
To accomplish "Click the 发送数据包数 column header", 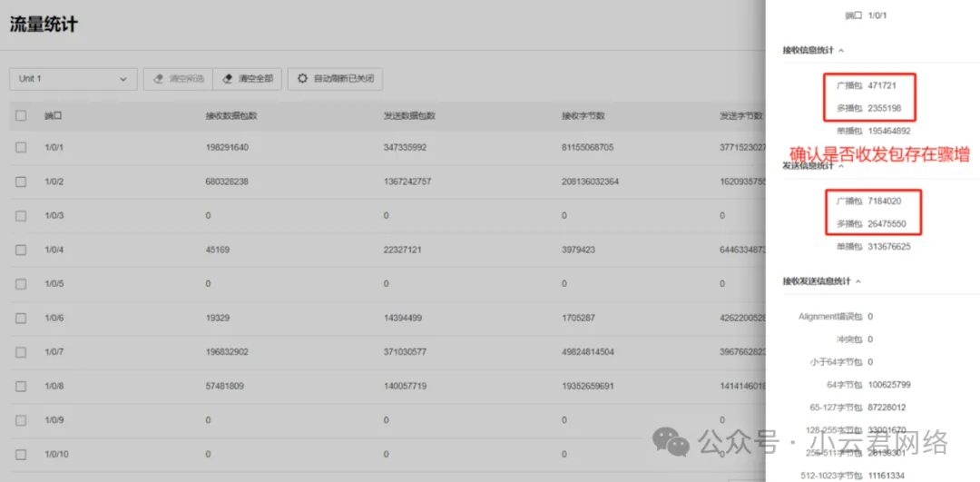I will (x=409, y=116).
